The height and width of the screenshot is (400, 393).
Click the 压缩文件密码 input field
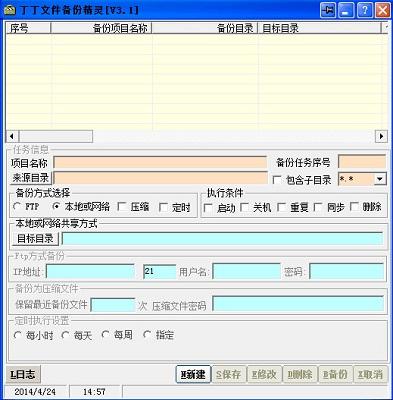298,304
